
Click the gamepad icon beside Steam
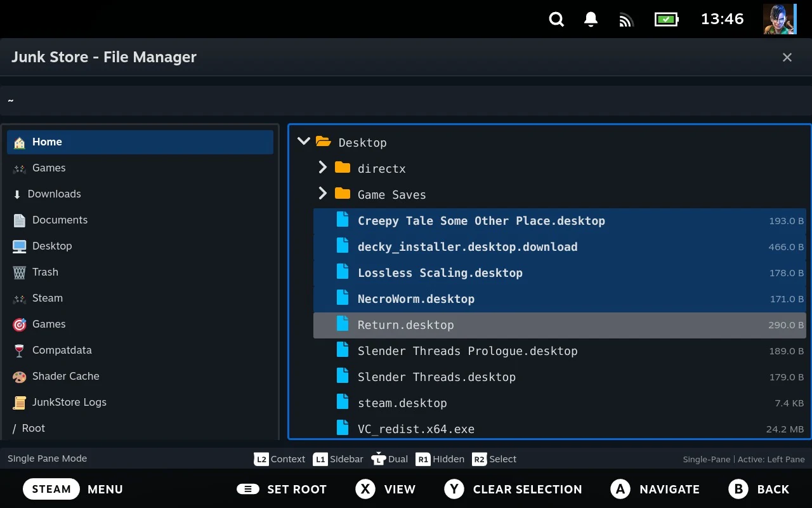point(20,298)
